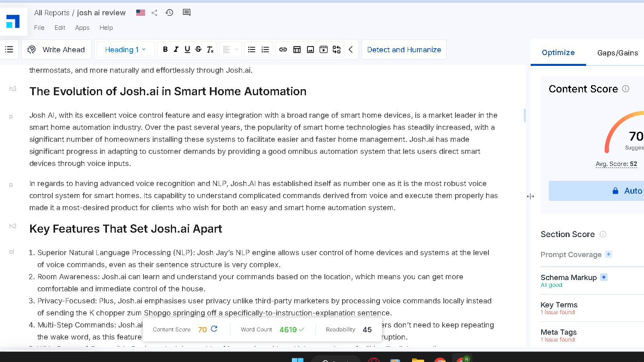Open the Apps menu
644x362 pixels.
click(x=82, y=27)
